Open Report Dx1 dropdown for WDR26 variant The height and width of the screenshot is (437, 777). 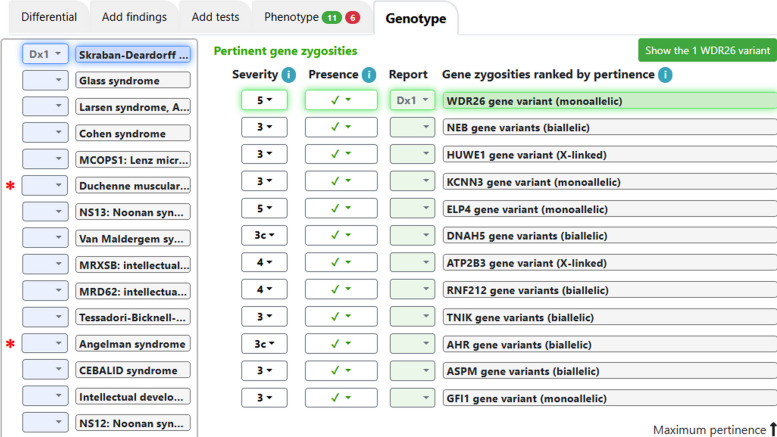point(412,100)
